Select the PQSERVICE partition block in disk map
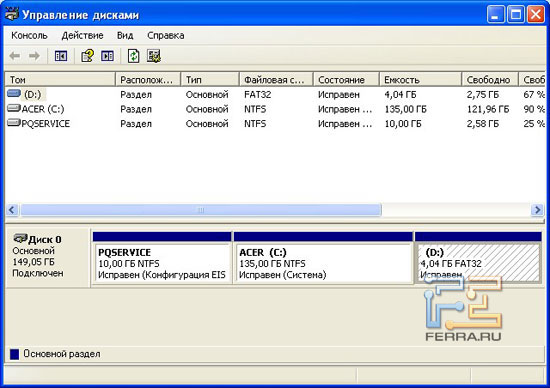550x388 pixels. click(x=162, y=257)
